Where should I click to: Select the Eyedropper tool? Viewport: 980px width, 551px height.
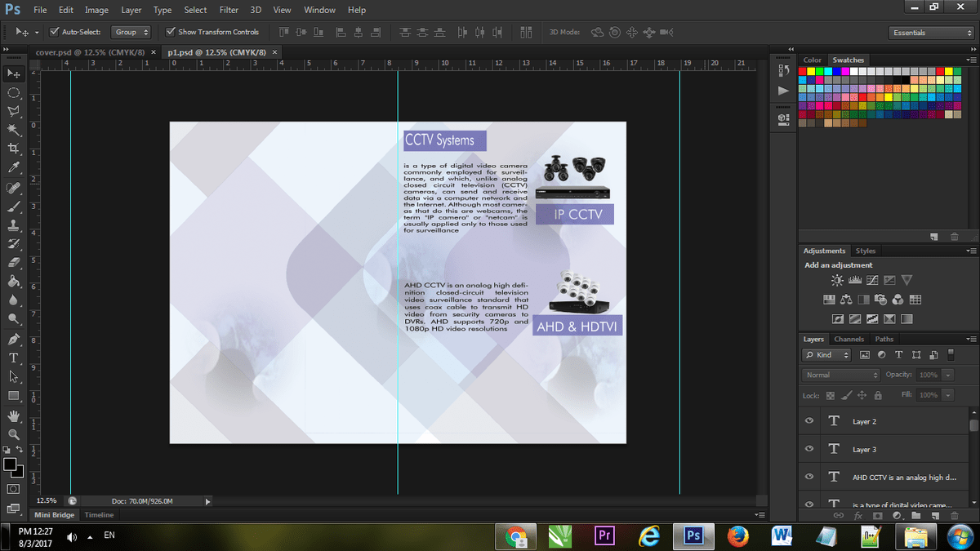14,167
